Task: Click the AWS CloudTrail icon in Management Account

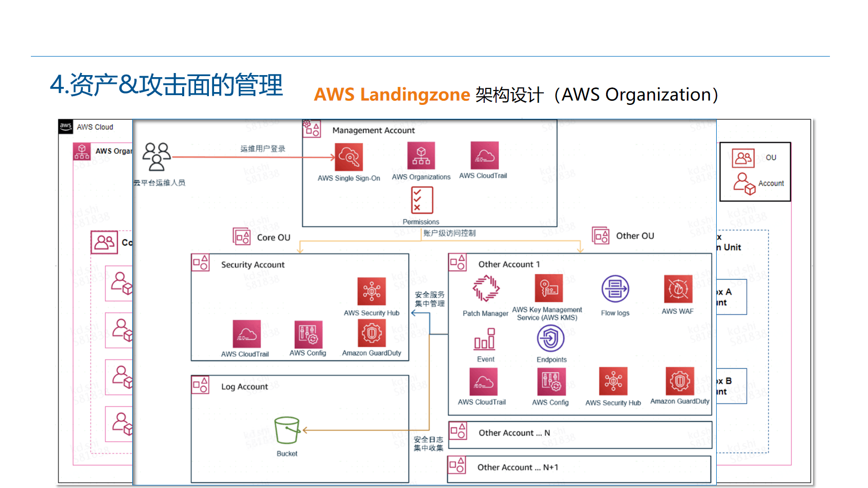Action: point(485,155)
